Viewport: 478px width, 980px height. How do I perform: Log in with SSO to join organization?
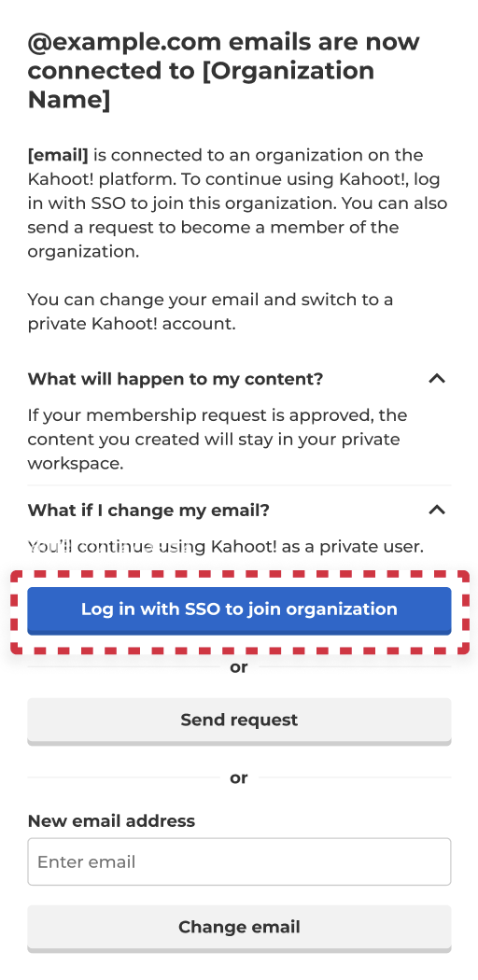[x=239, y=610]
